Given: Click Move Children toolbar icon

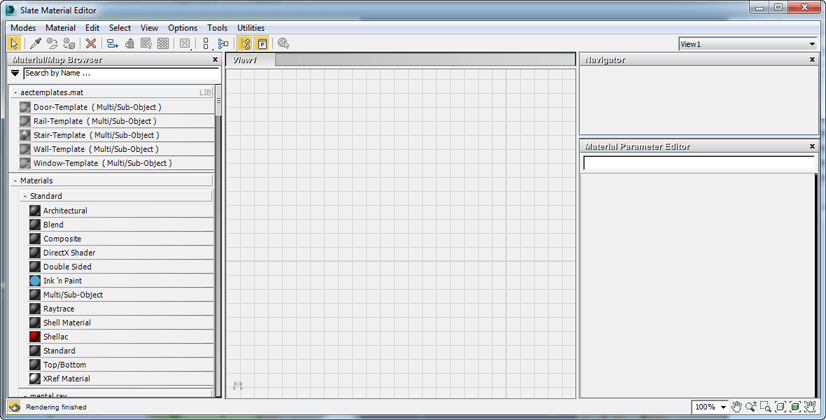Looking at the screenshot, I should 112,44.
